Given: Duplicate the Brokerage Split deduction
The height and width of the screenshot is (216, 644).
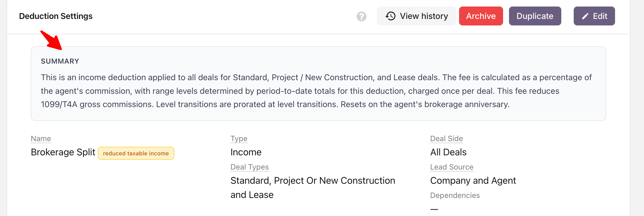Looking at the screenshot, I should point(535,16).
